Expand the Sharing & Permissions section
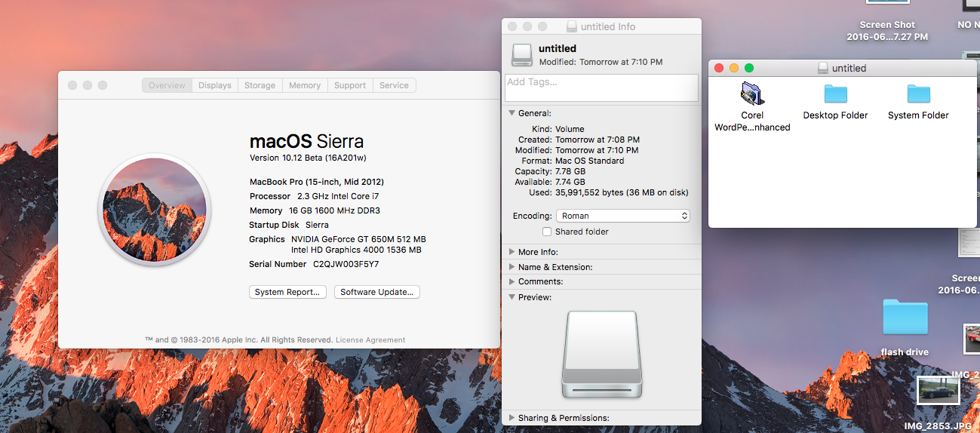 point(512,418)
